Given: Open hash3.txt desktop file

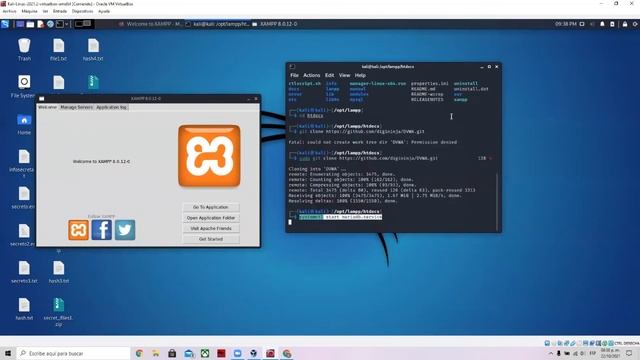Looking at the screenshot, I should (x=58, y=272).
